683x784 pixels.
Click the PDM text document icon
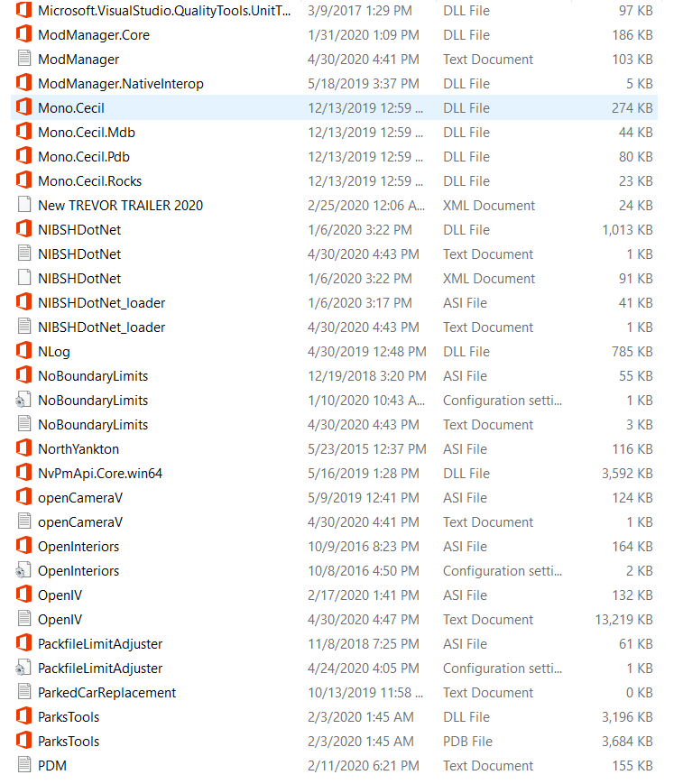point(23,765)
